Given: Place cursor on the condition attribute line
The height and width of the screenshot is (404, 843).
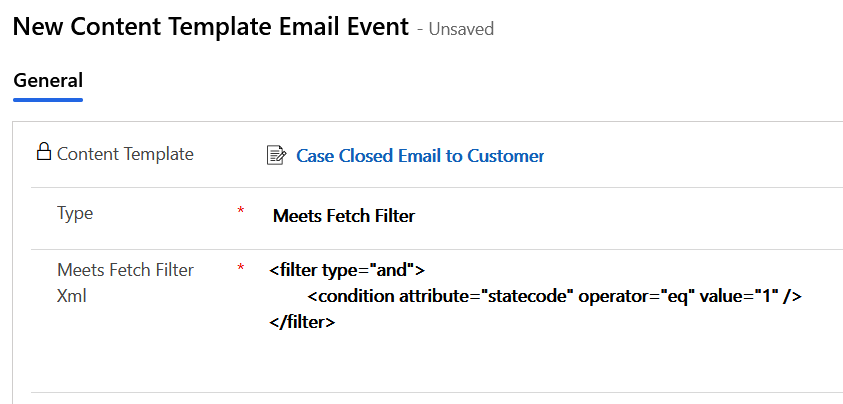Looking at the screenshot, I should coord(555,297).
